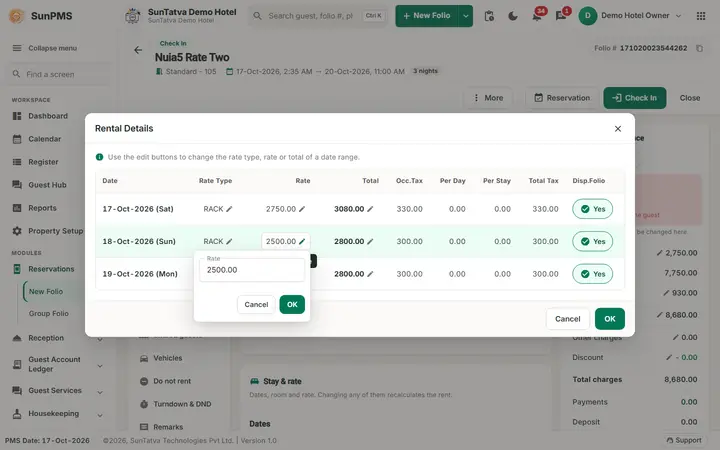Open the clipboard clock icon in header

coord(489,16)
